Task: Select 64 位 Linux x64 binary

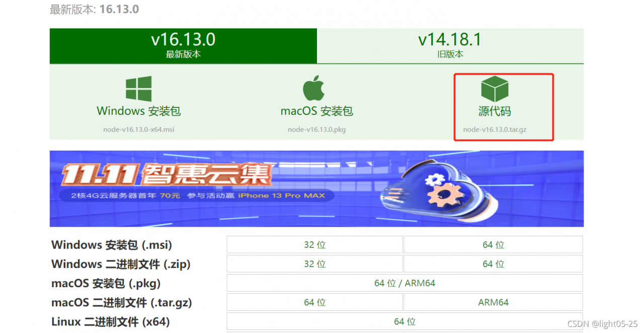Action: (405, 321)
